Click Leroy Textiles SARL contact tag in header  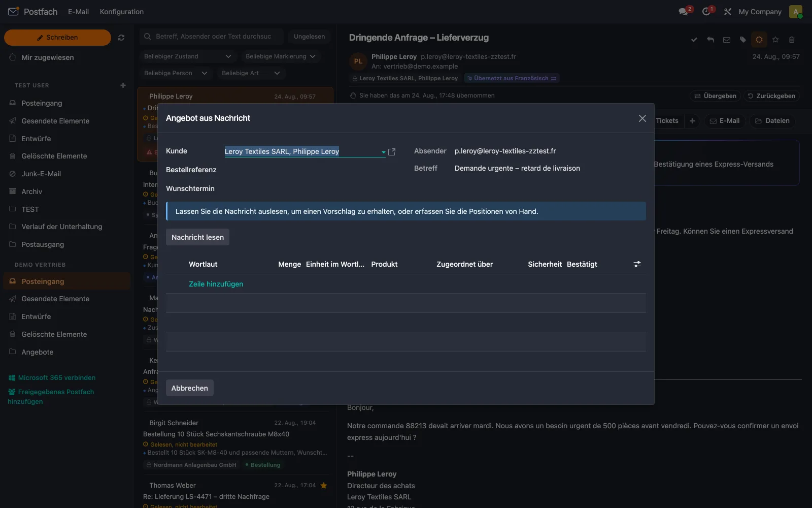404,78
